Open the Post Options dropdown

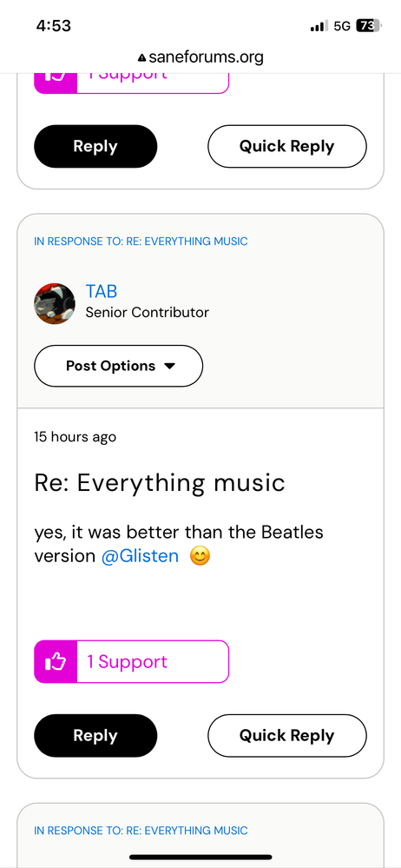118,366
